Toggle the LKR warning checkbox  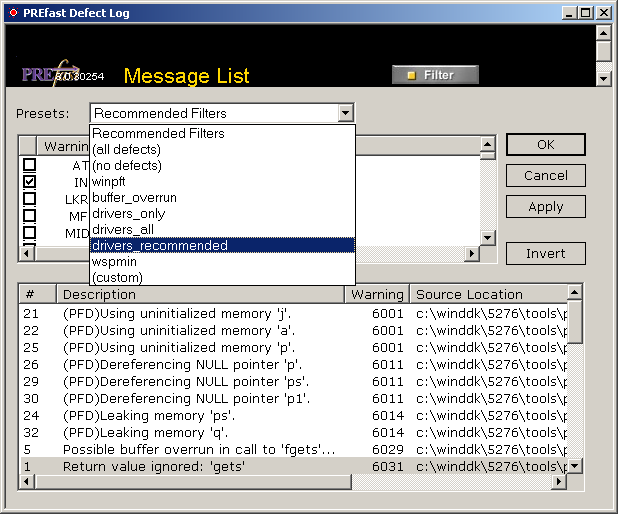(x=30, y=199)
